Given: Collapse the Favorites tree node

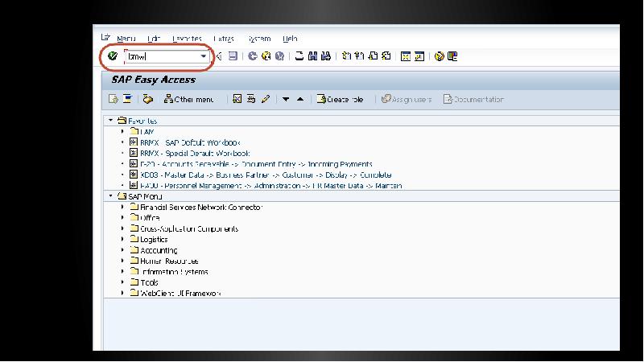Looking at the screenshot, I should click(111, 121).
